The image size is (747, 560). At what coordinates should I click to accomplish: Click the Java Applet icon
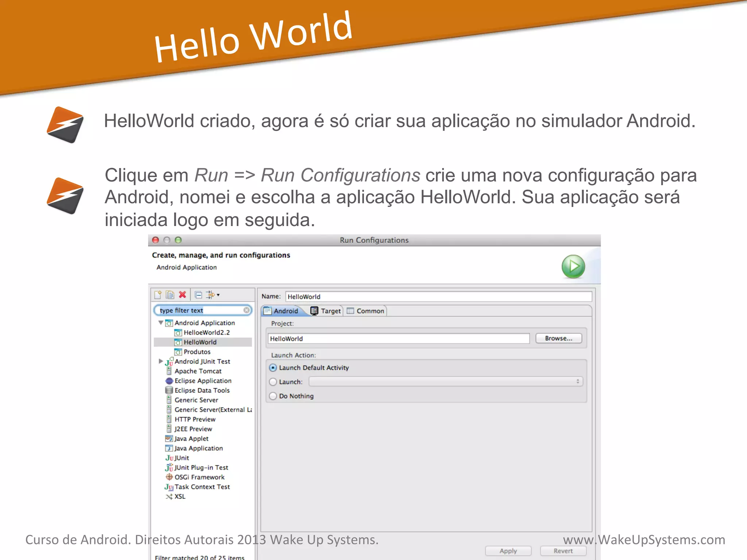pos(169,439)
